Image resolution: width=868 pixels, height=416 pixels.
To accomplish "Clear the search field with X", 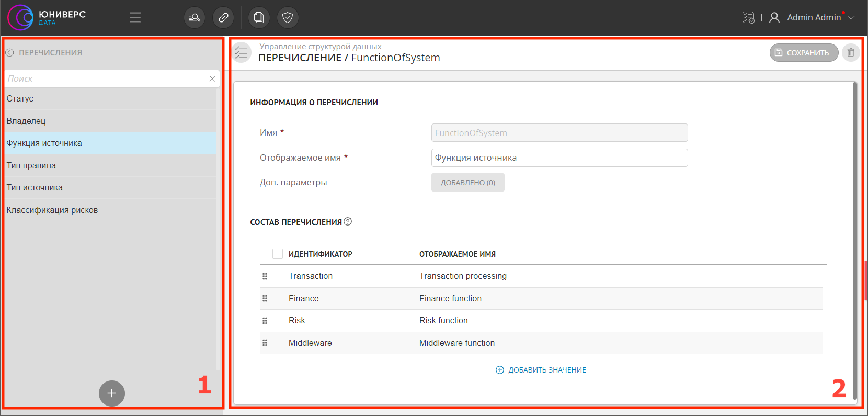I will pyautogui.click(x=212, y=79).
